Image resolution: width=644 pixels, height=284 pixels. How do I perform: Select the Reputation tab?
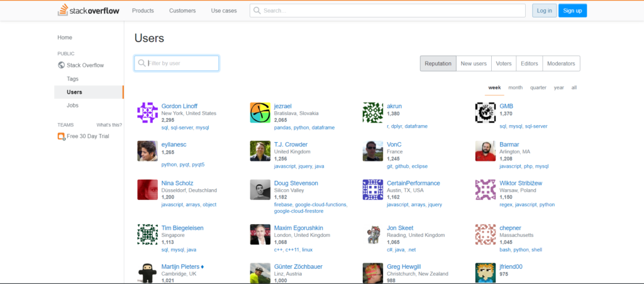pos(438,63)
